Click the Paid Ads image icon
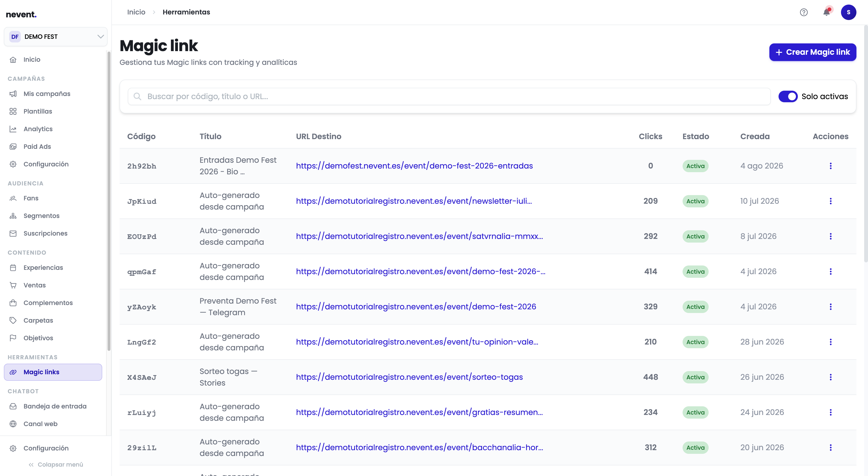The width and height of the screenshot is (868, 476). [13, 147]
